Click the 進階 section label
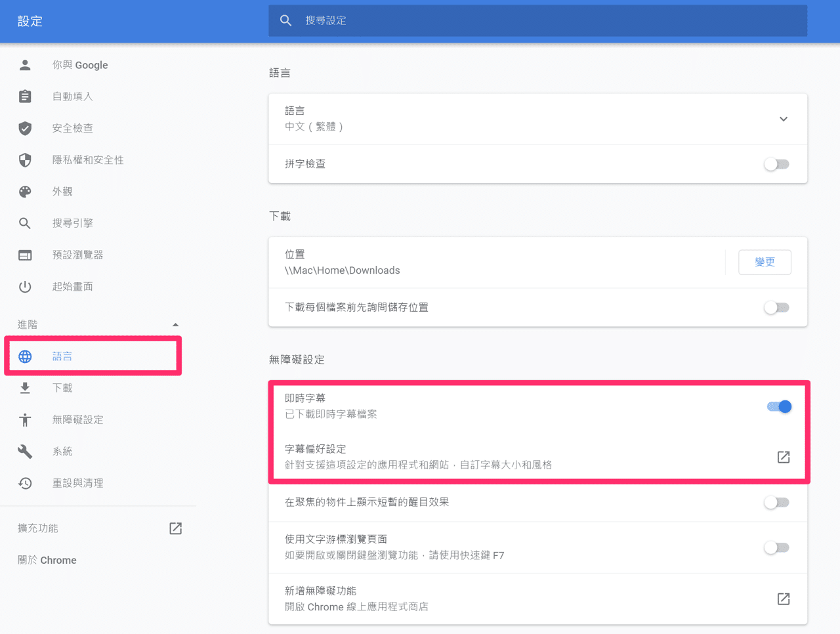 pyautogui.click(x=28, y=325)
